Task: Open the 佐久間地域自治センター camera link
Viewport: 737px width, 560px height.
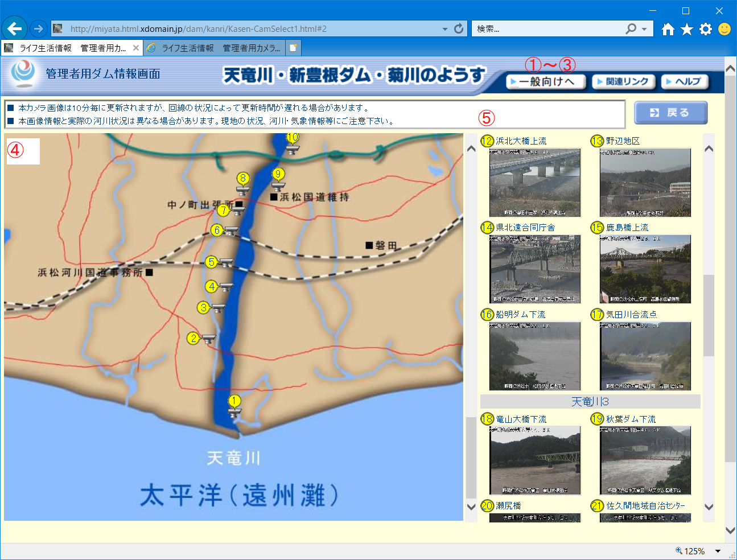Action: point(645,505)
